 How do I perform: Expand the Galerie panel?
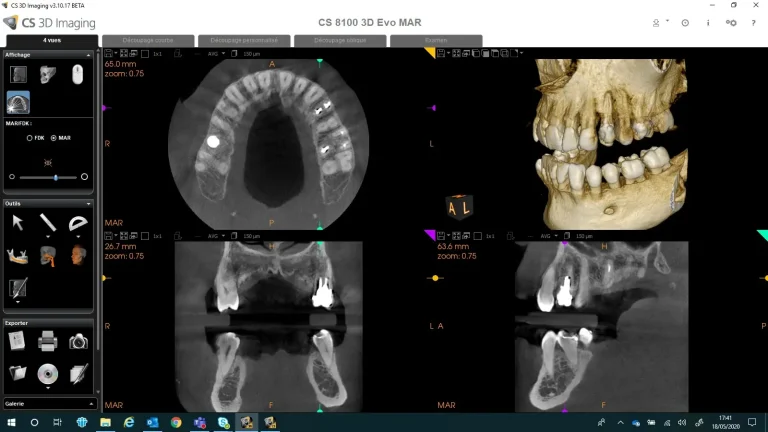(x=91, y=404)
